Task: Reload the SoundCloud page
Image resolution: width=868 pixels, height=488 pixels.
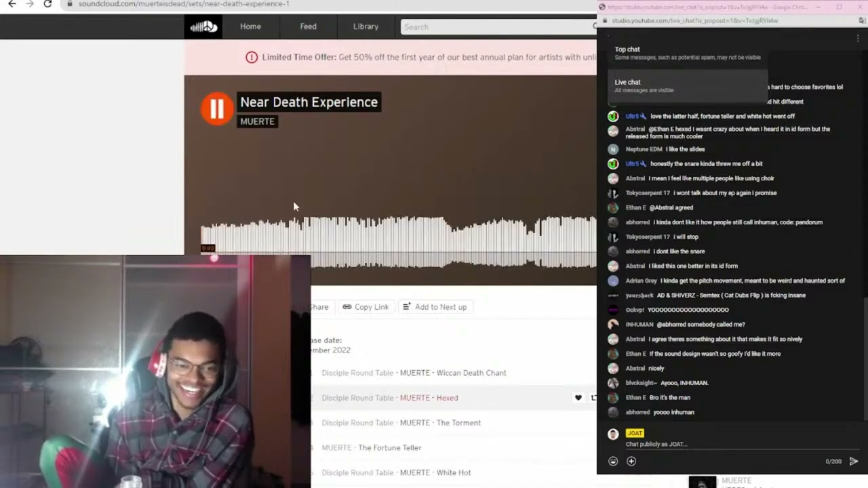Action: [47, 4]
